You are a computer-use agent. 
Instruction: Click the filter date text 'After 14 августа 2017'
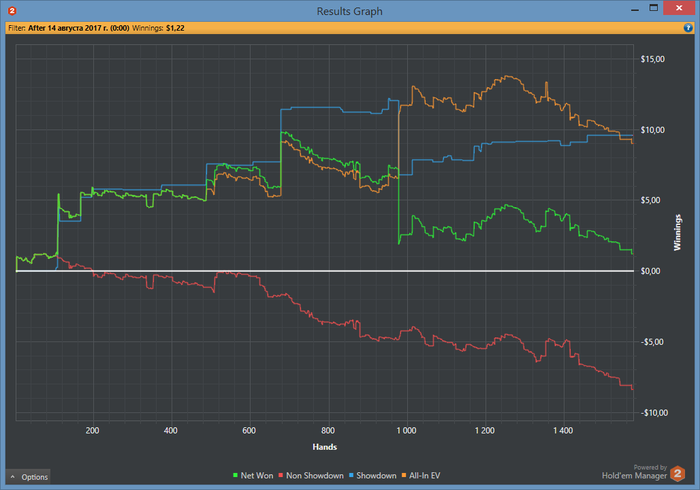(x=65, y=28)
